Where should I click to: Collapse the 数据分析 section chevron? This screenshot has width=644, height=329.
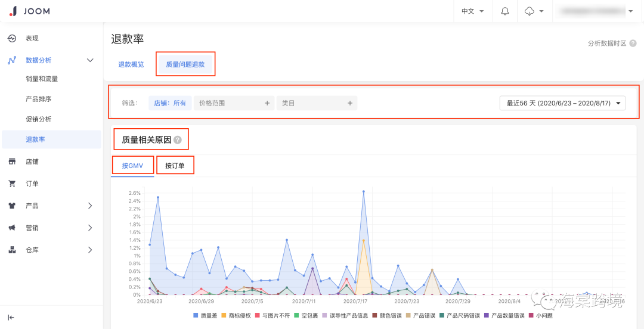(x=91, y=60)
